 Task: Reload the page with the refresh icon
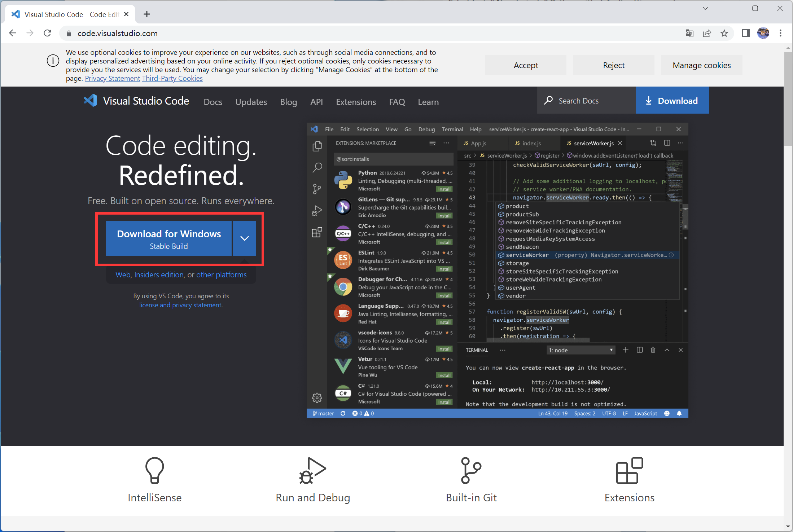(47, 33)
